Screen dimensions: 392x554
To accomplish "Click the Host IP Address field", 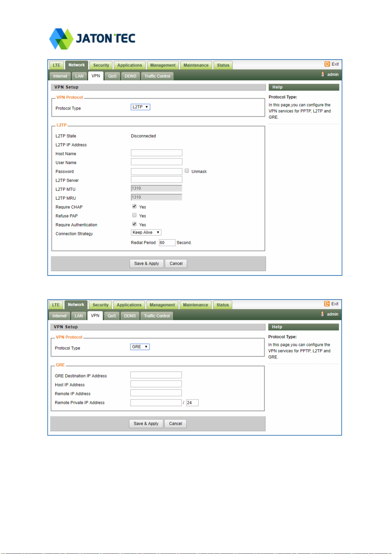I will click(156, 384).
